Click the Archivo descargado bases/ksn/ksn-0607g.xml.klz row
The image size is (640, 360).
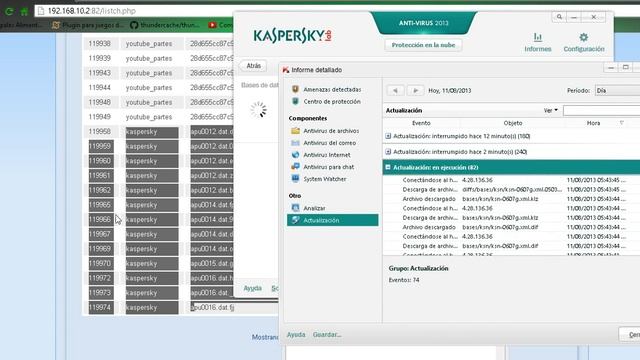tap(511, 199)
